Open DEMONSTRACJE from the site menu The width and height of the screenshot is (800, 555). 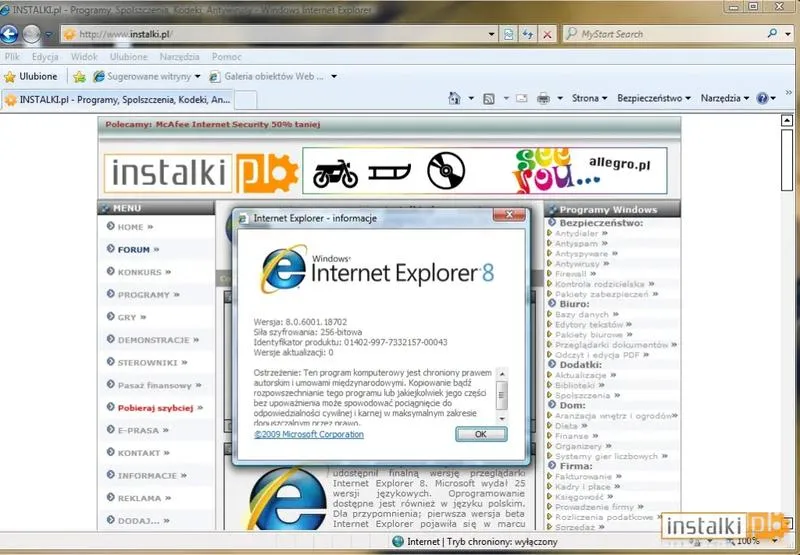(x=153, y=340)
